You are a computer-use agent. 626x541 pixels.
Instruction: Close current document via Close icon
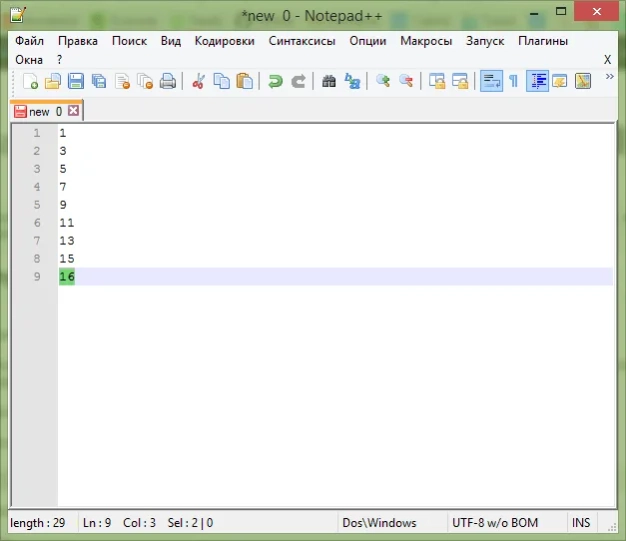click(122, 81)
